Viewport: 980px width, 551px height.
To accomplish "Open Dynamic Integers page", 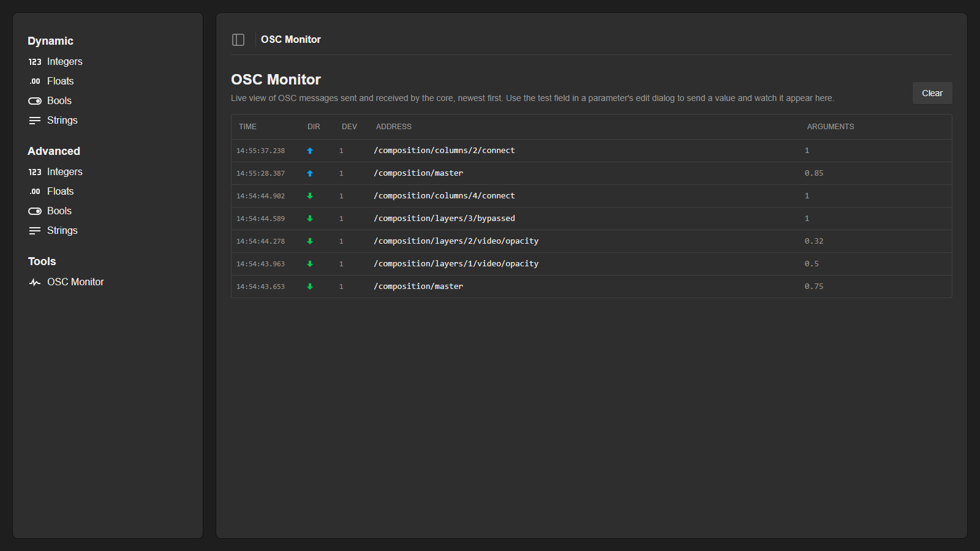I will pyautogui.click(x=64, y=62).
